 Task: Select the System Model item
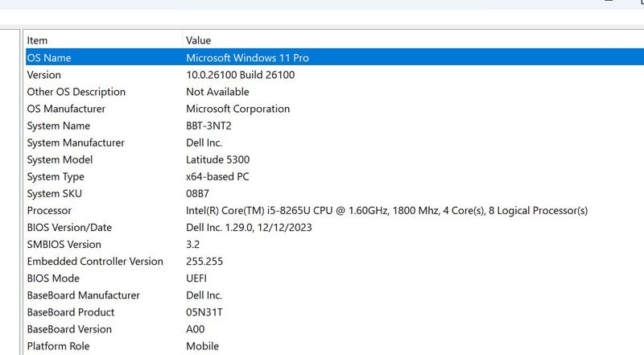[x=60, y=159]
